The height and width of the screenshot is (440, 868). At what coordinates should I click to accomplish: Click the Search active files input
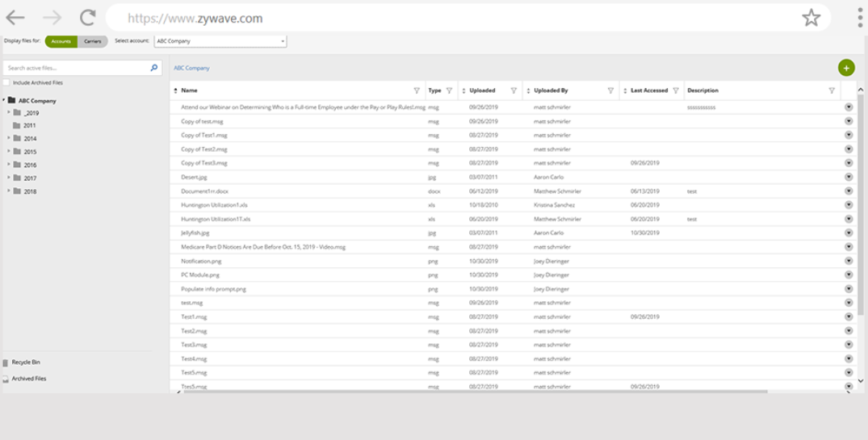77,68
